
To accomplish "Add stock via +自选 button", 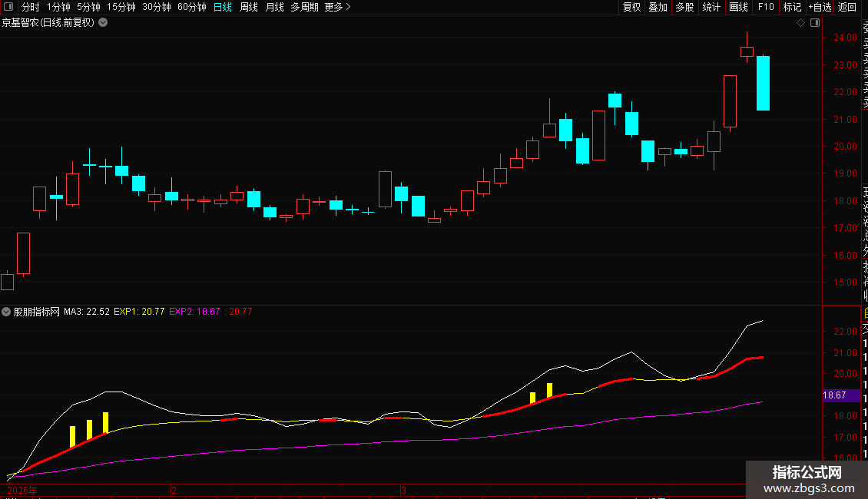I will coord(820,7).
